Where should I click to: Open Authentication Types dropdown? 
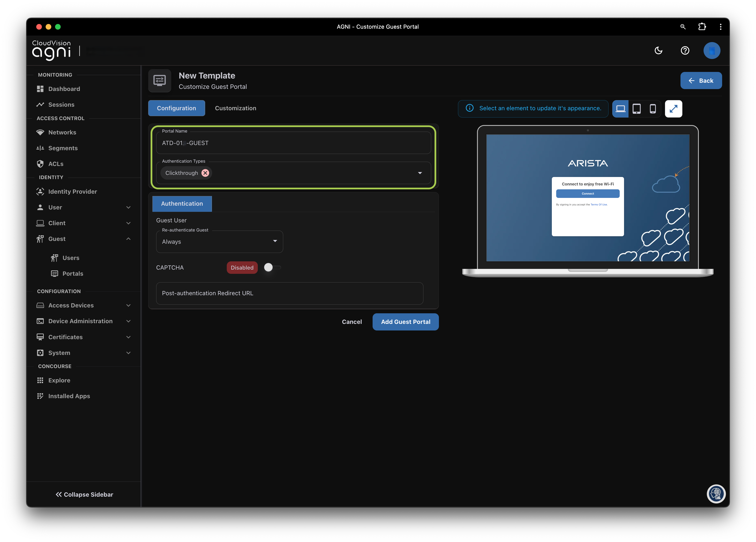pyautogui.click(x=420, y=173)
